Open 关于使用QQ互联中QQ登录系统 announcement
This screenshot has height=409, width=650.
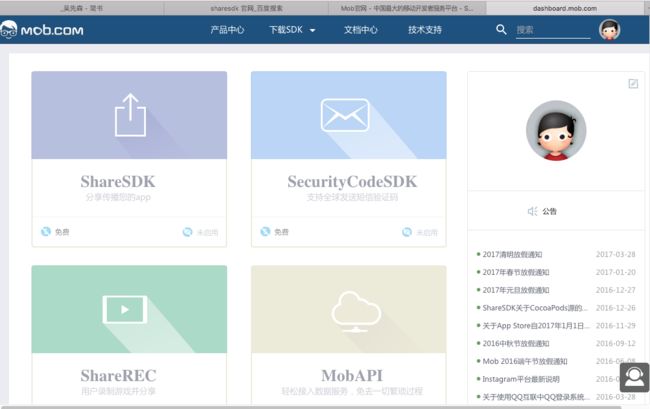coord(536,397)
